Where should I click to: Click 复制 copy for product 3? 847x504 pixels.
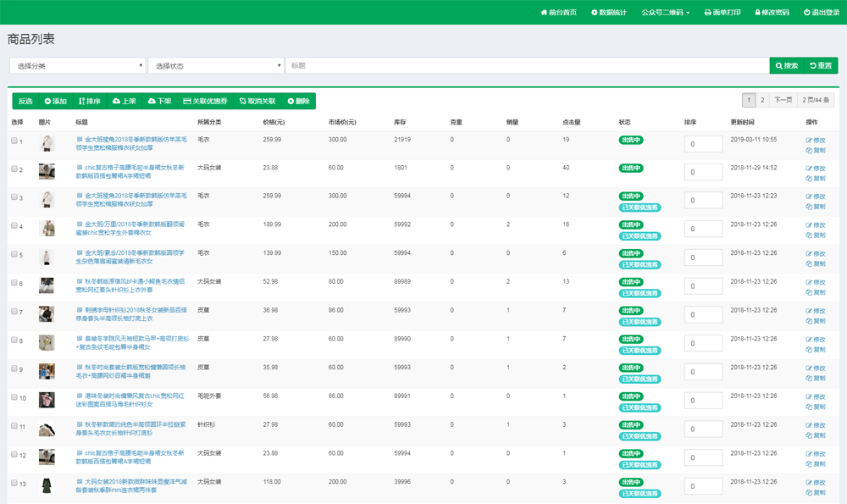pyautogui.click(x=816, y=207)
